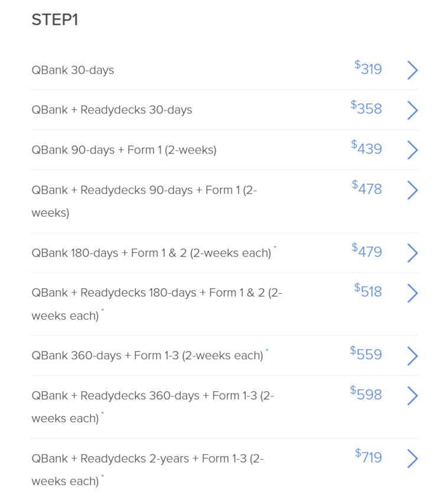Tap the chevron for the $358 Readydecks 30-days plan

click(412, 110)
